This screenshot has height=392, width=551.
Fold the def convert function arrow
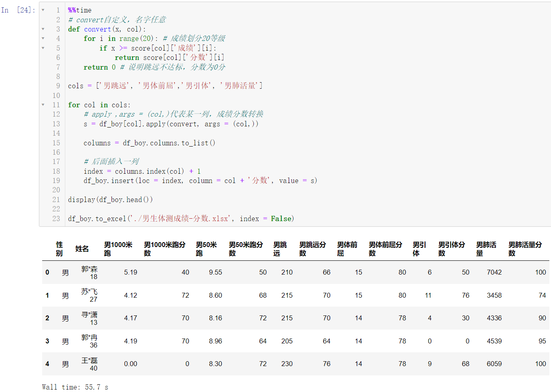click(43, 29)
